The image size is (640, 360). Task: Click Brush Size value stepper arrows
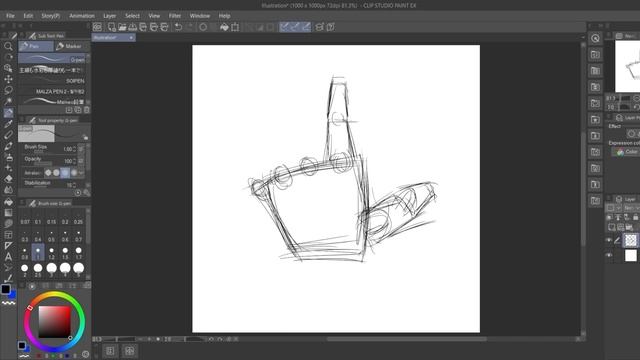(74, 149)
